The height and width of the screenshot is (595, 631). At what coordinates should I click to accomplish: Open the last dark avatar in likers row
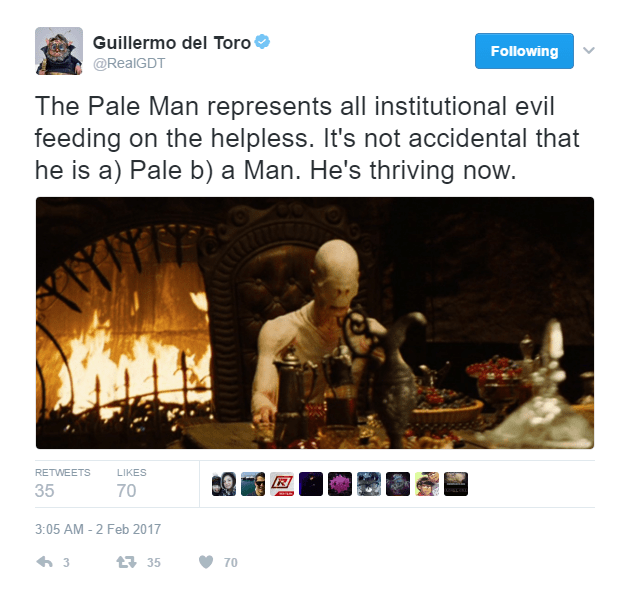[x=456, y=484]
